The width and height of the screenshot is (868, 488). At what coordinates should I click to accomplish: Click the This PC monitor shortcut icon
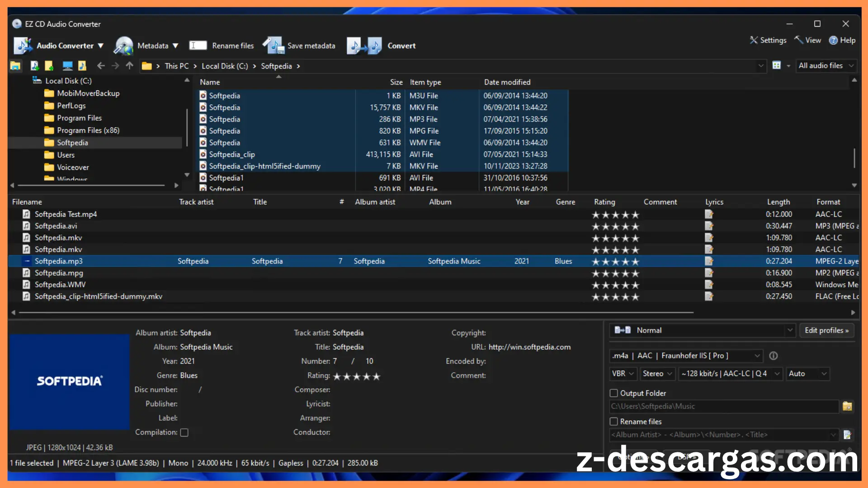68,66
